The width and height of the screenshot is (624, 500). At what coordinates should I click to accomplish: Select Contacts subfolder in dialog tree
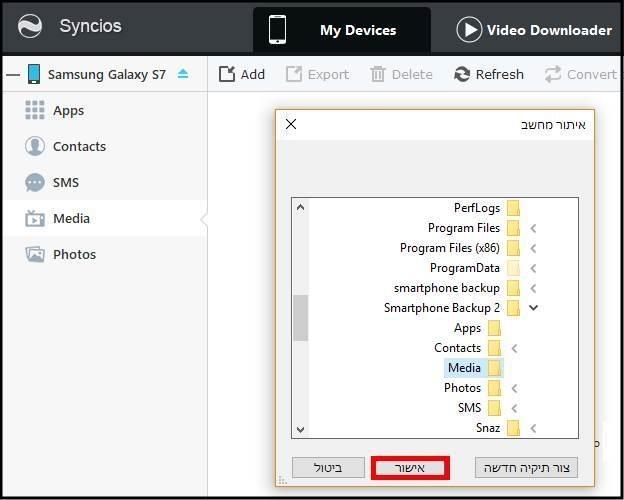pos(458,348)
